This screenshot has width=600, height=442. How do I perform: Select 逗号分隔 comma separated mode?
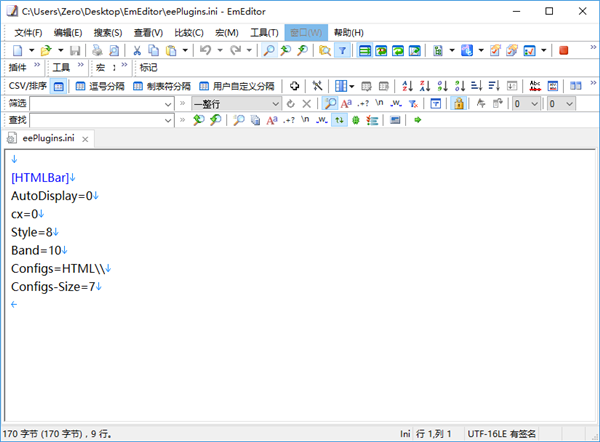click(x=100, y=86)
